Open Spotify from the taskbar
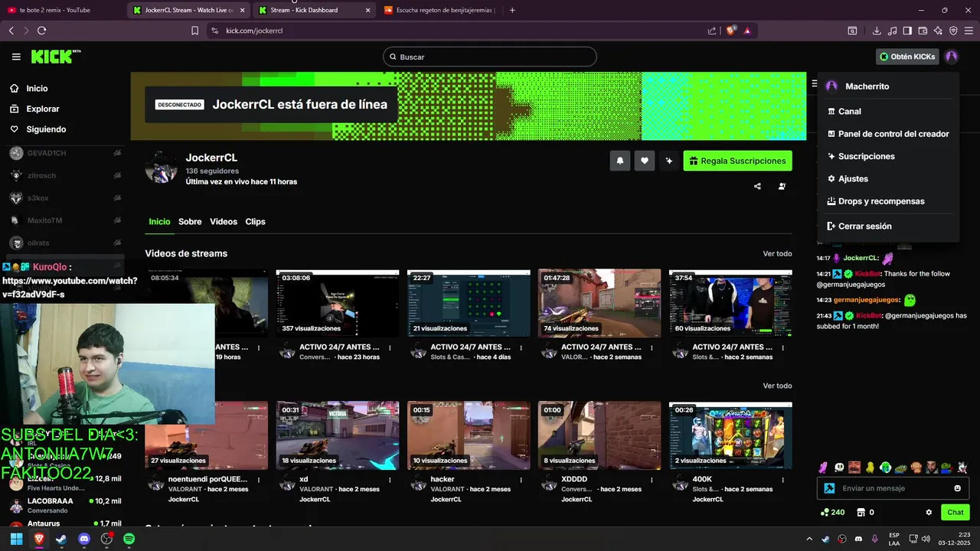This screenshot has height=551, width=980. pyautogui.click(x=129, y=539)
